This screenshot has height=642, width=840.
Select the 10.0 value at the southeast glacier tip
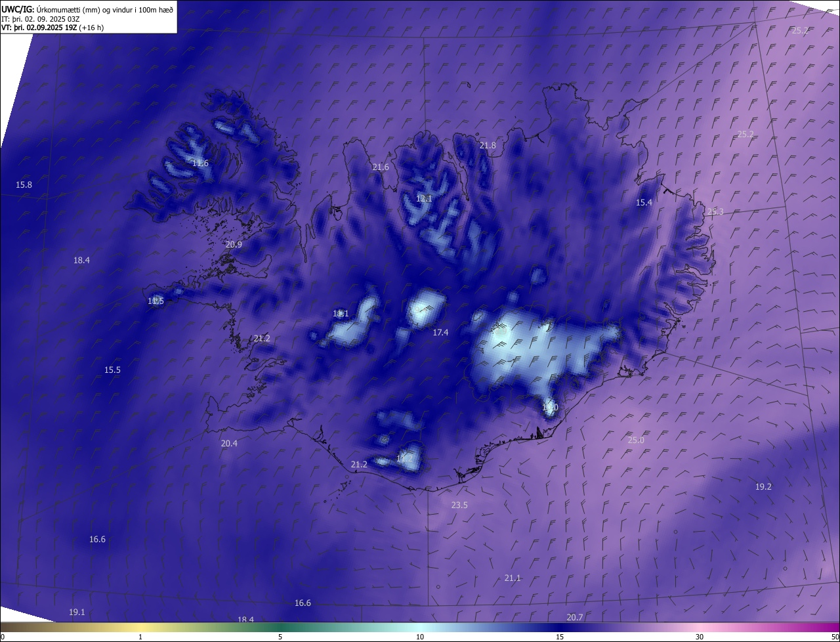pos(550,408)
